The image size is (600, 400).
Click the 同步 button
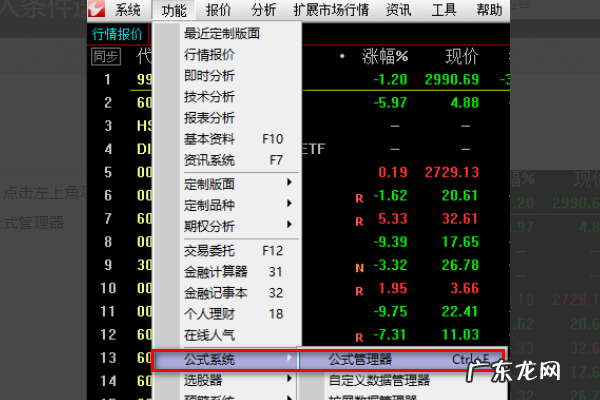106,57
